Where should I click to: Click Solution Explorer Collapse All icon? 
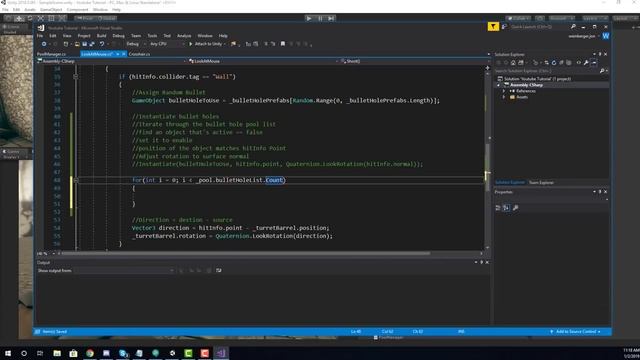pos(561,63)
